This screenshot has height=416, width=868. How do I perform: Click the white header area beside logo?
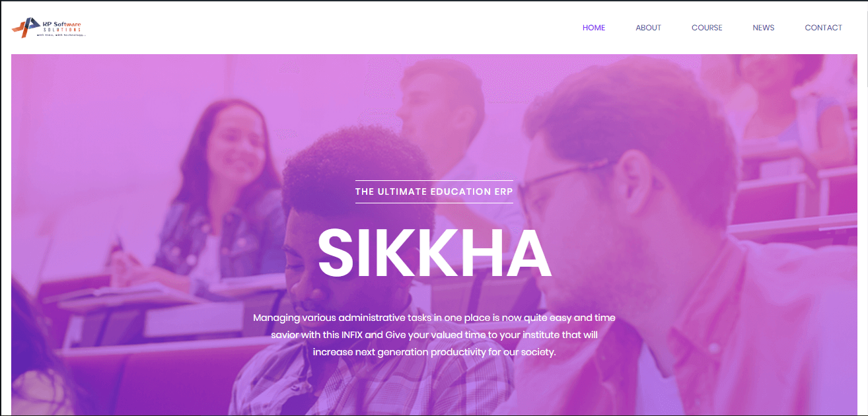(330, 28)
